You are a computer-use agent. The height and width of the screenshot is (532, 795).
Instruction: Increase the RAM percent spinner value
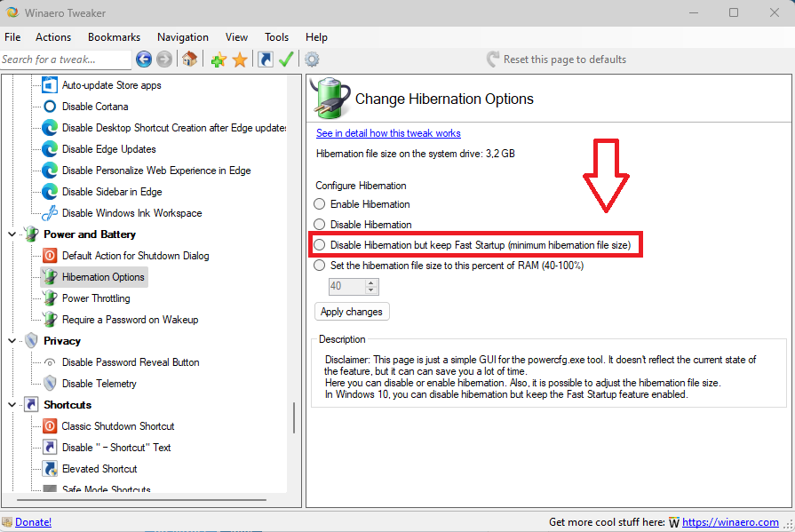371,282
